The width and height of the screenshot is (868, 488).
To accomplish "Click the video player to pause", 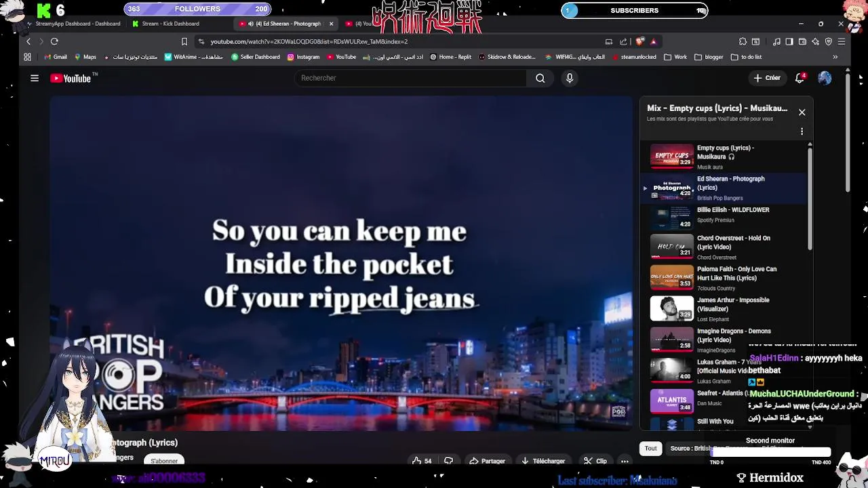I will click(340, 263).
